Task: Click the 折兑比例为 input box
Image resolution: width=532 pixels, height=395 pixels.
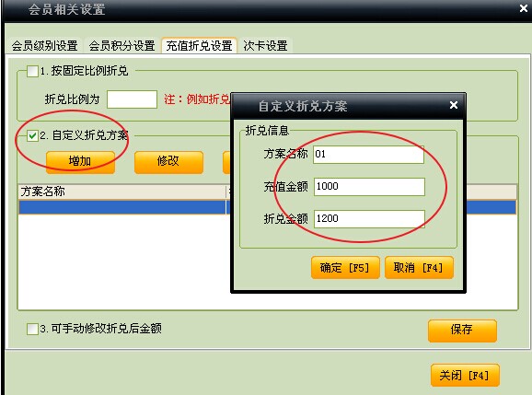Action: (x=132, y=99)
